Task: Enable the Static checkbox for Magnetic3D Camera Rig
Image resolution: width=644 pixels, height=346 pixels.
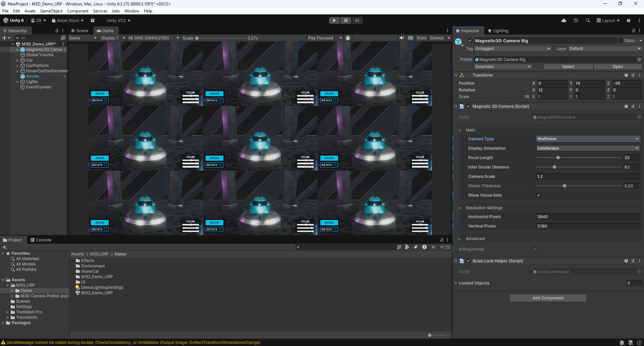Action: [621, 40]
